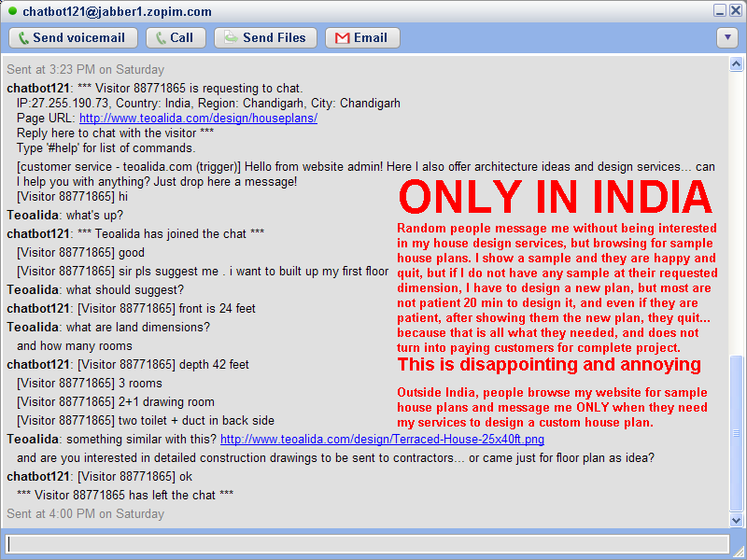Click the chatbot121@jabber1.zopim.com title text
Screen dimensions: 747x560
pyautogui.click(x=118, y=11)
